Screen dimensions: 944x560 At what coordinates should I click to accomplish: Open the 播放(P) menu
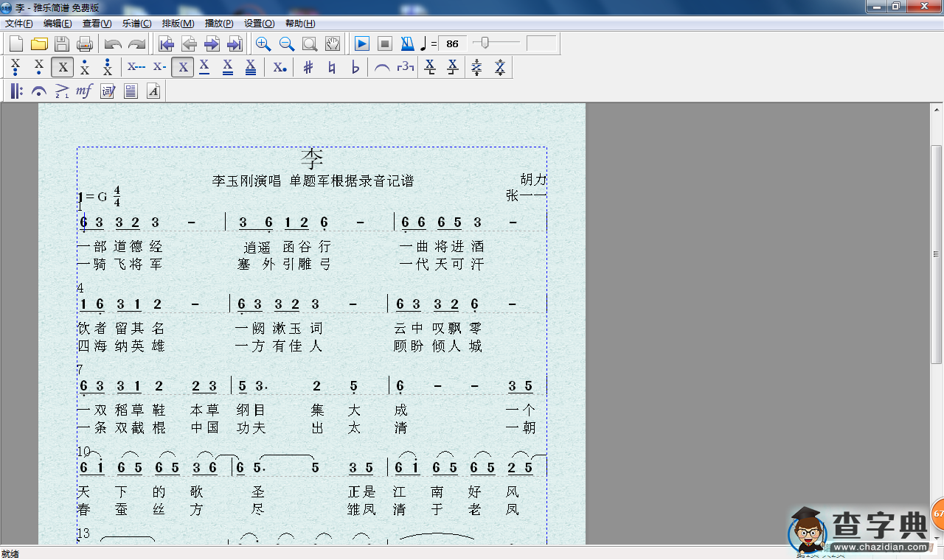[219, 24]
